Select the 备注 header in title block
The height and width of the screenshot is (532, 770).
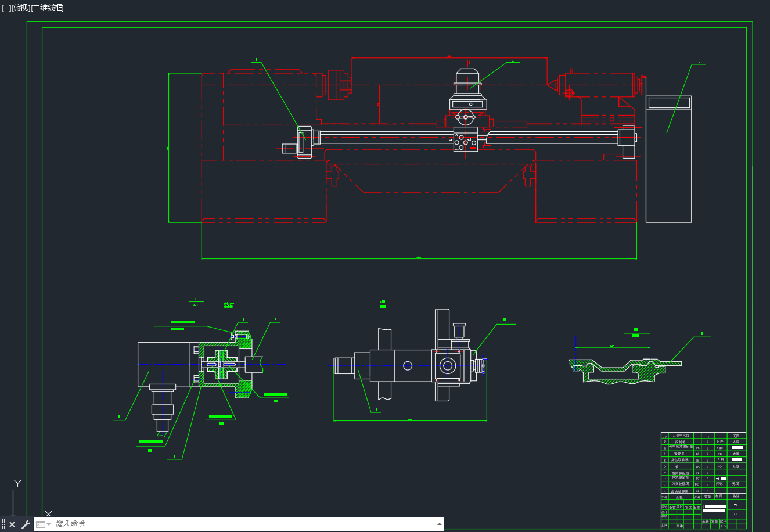pyautogui.click(x=736, y=496)
